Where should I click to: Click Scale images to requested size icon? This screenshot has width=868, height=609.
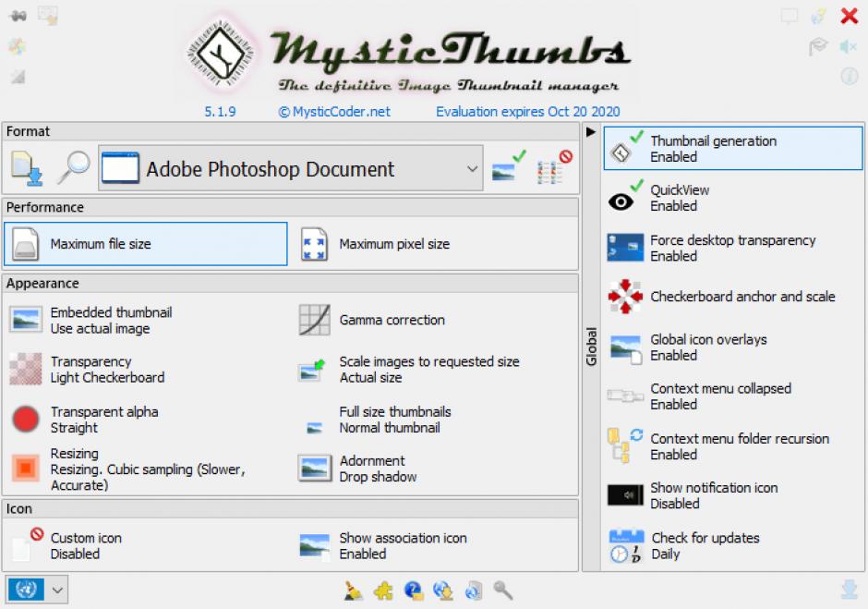click(312, 371)
